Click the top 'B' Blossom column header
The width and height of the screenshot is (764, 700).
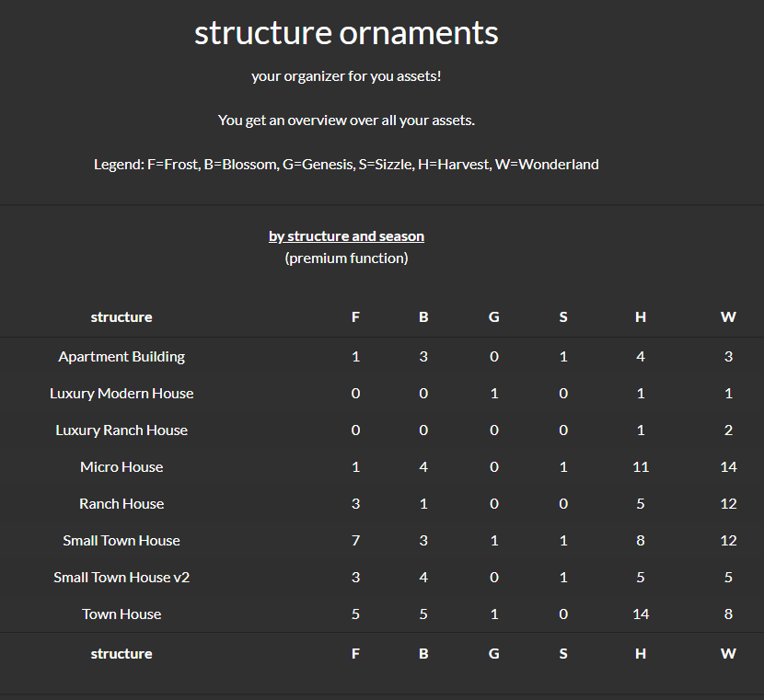click(423, 317)
